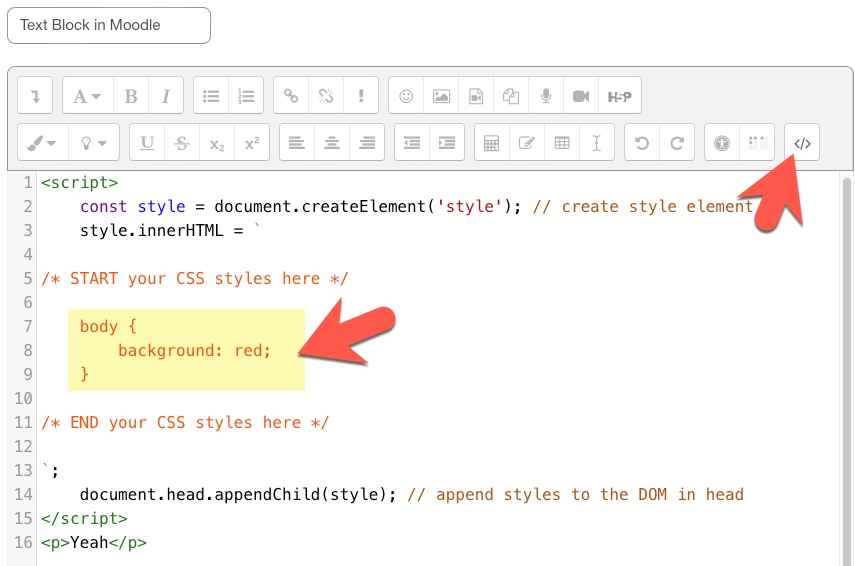Insert H5P content
The image size is (855, 566).
click(x=619, y=96)
